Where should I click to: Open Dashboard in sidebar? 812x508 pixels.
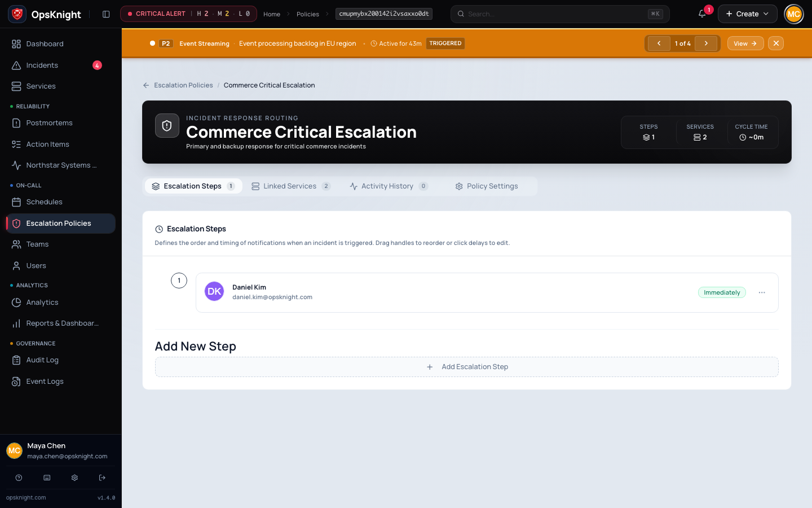61,44
